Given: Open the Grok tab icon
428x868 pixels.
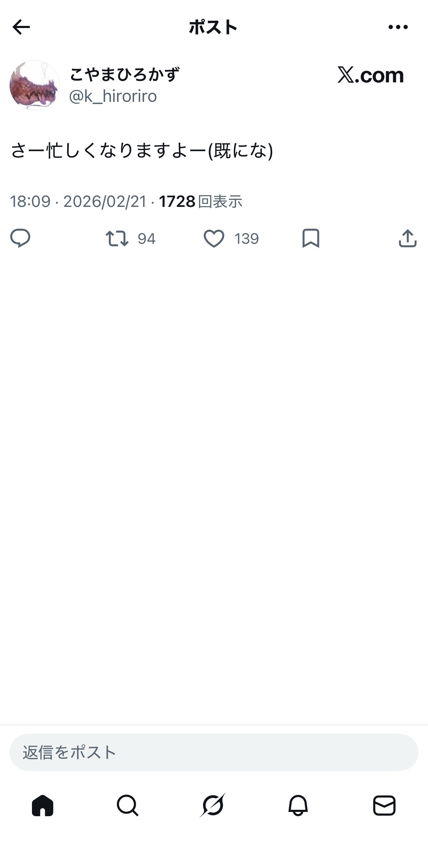Looking at the screenshot, I should coord(213,806).
